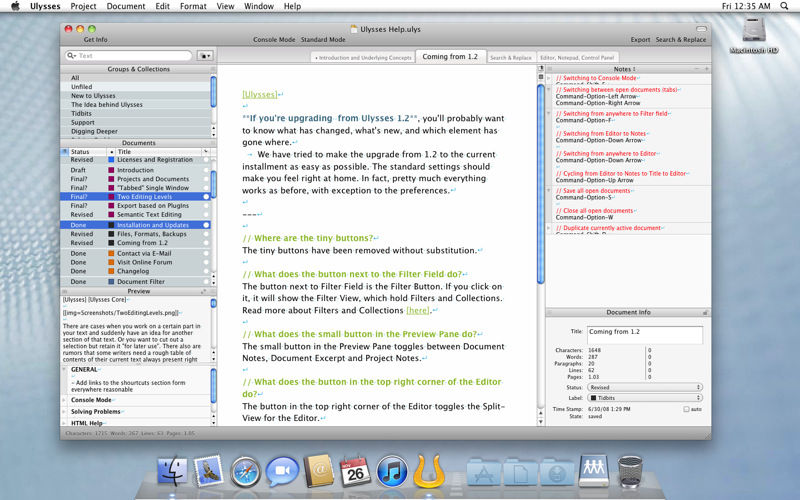Open the Finder icon in the Dock

coord(172,471)
